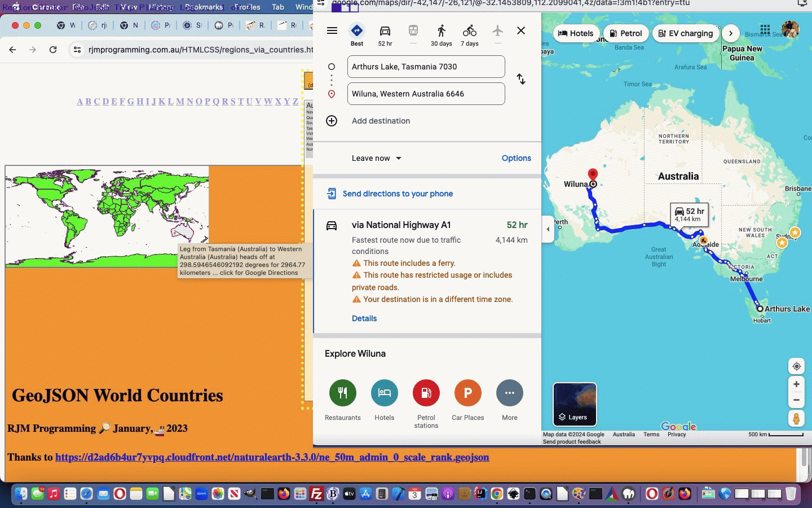Close the directions panel

521,30
